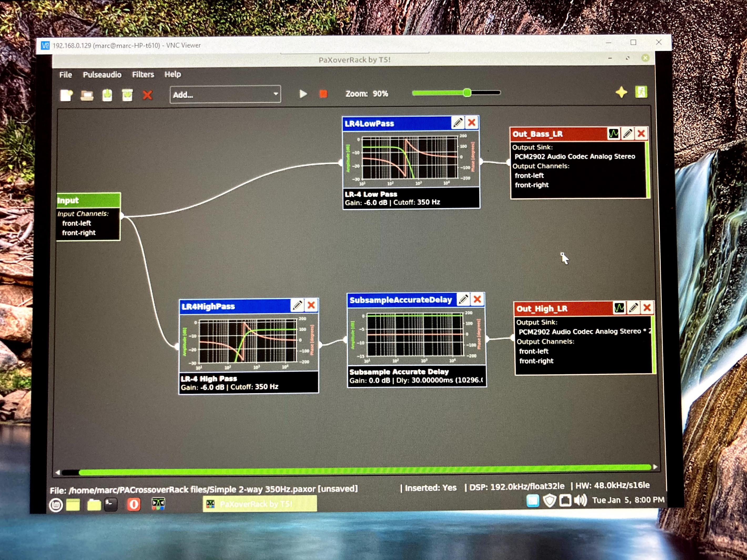Select the Input block header
This screenshot has width=747, height=560.
(89, 200)
